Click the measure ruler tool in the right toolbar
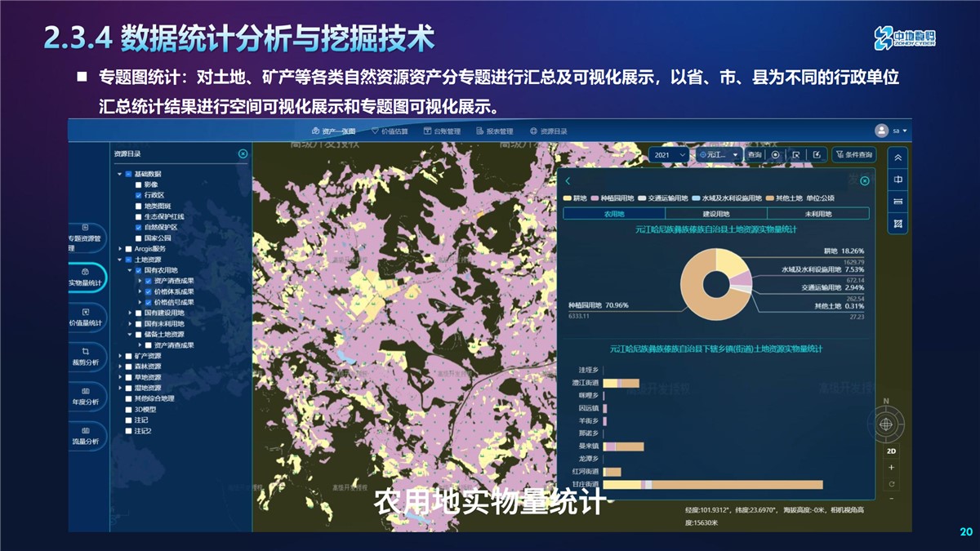980x551 pixels. [898, 202]
